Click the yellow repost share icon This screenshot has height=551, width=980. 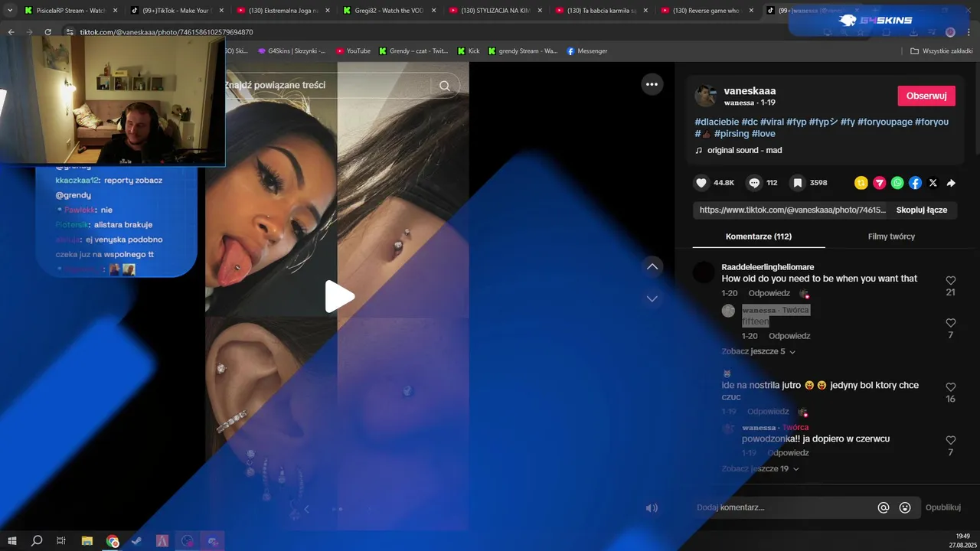pos(861,183)
